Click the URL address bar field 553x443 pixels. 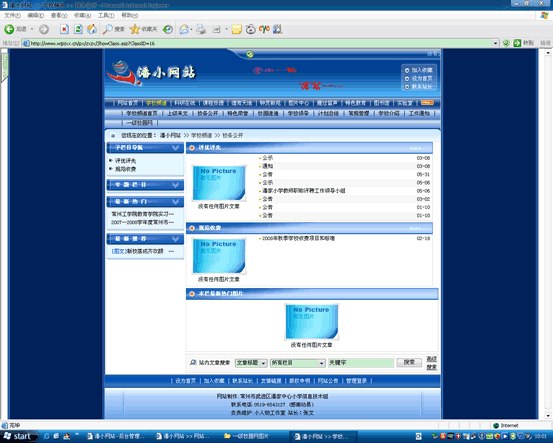pyautogui.click(x=261, y=43)
